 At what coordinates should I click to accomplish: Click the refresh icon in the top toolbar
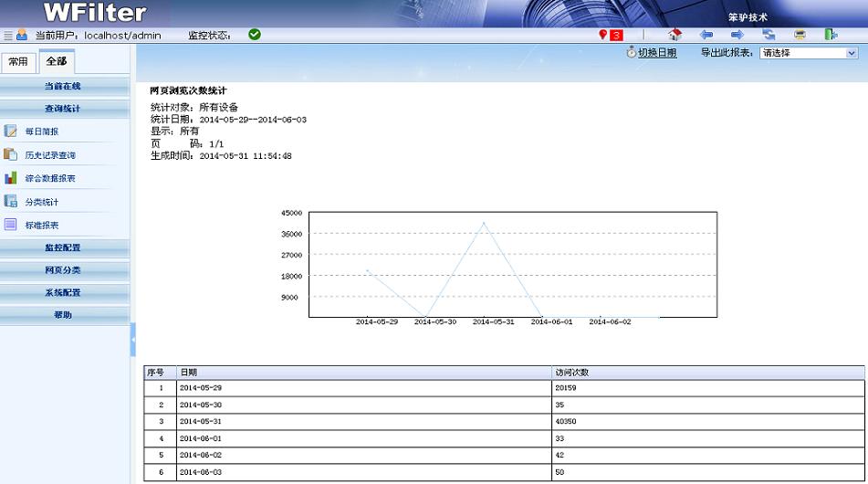(x=769, y=35)
